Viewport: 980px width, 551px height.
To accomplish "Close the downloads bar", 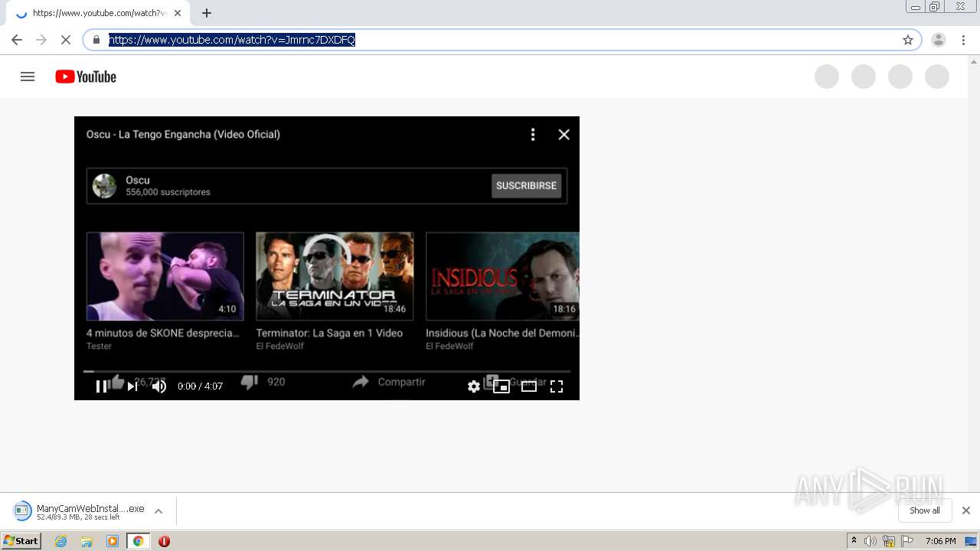I will (966, 510).
